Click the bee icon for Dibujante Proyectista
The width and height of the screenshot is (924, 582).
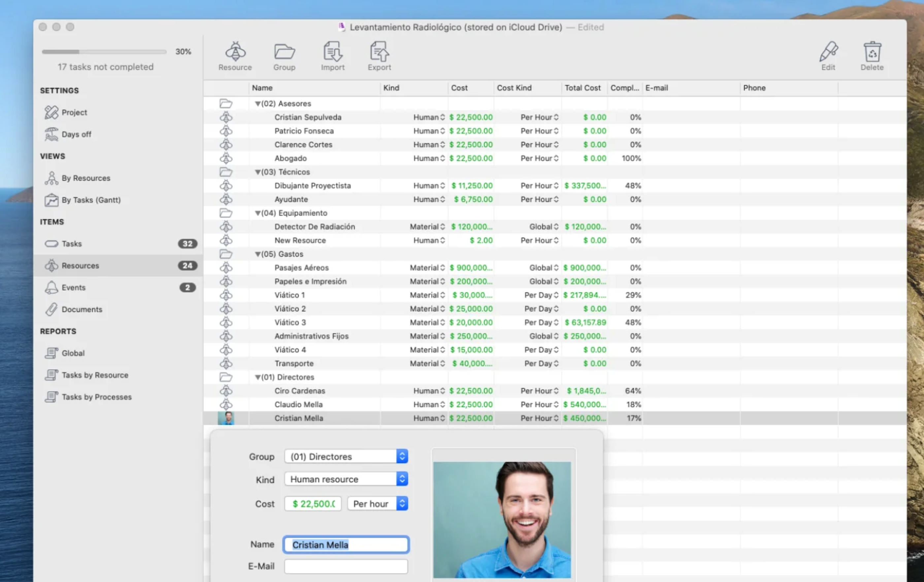(x=226, y=186)
